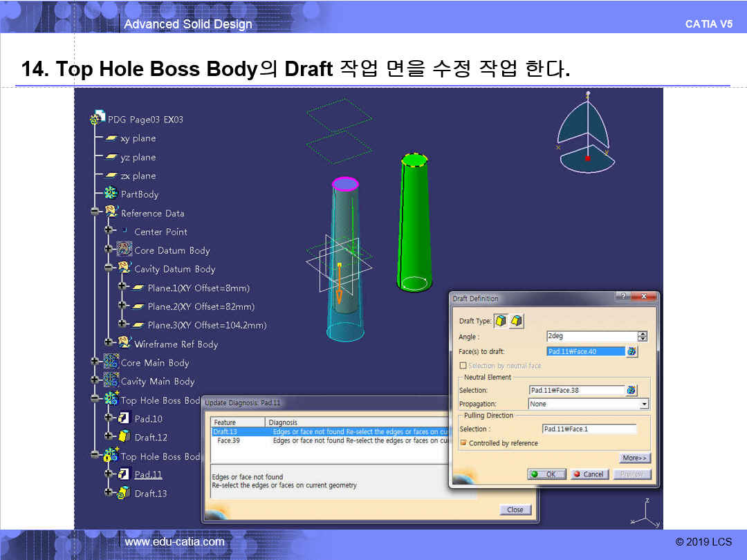Image resolution: width=747 pixels, height=560 pixels.
Task: Click the Neutral Element selection list icon
Action: (631, 391)
